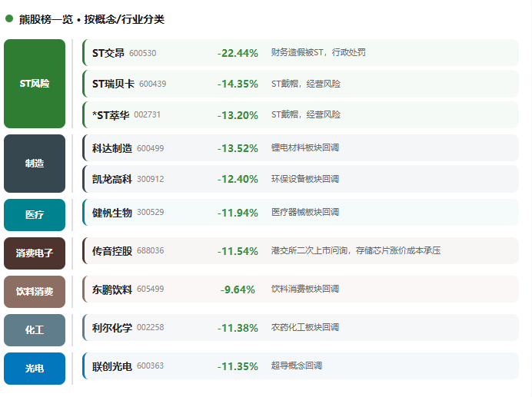This screenshot has width=532, height=397.
Task: Select the 化工 category block
Action: pyautogui.click(x=35, y=330)
